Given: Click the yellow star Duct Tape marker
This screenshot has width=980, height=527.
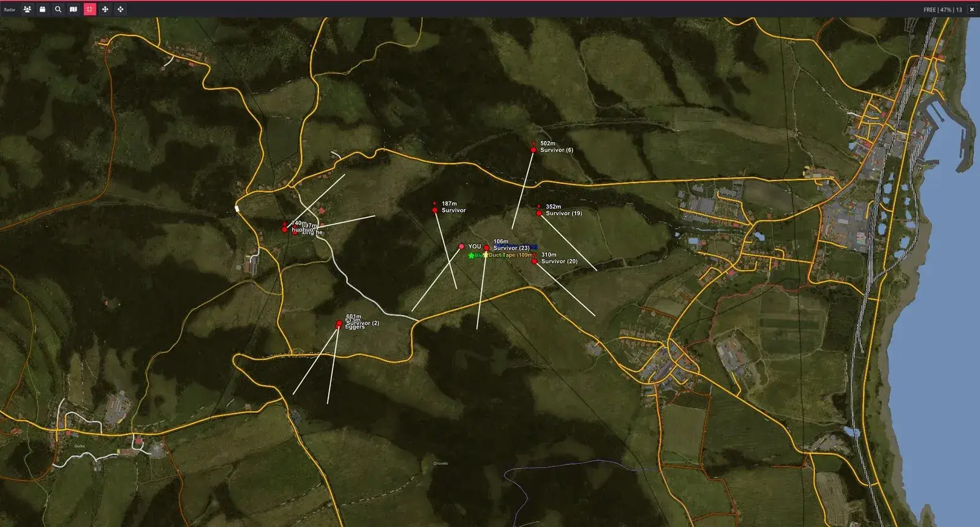Looking at the screenshot, I should coord(486,254).
